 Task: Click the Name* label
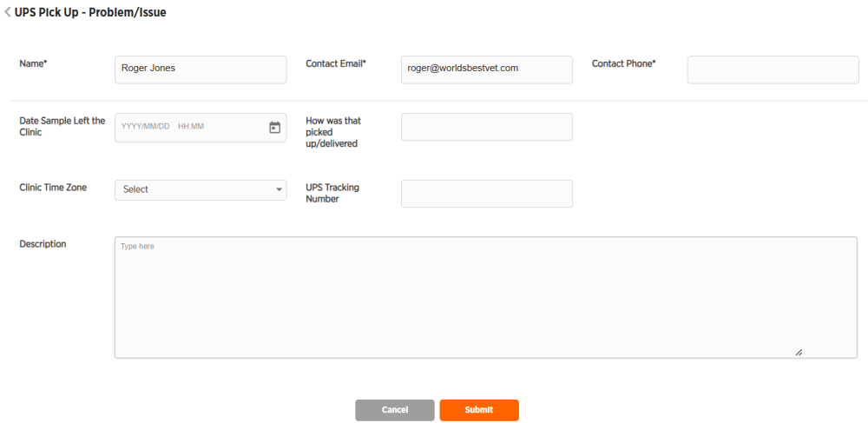tap(33, 63)
